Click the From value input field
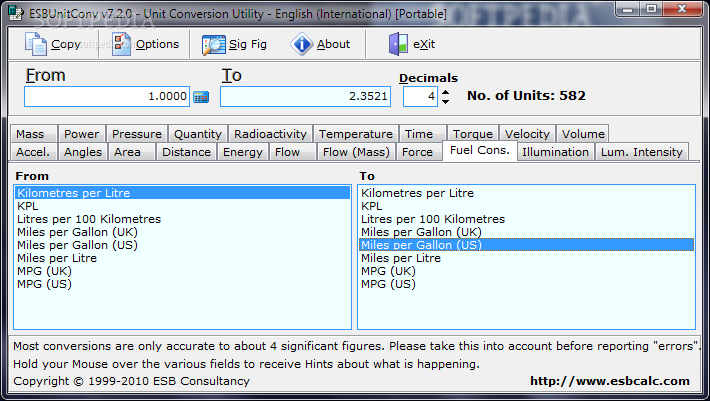Screen dimensions: 710x401 107,96
